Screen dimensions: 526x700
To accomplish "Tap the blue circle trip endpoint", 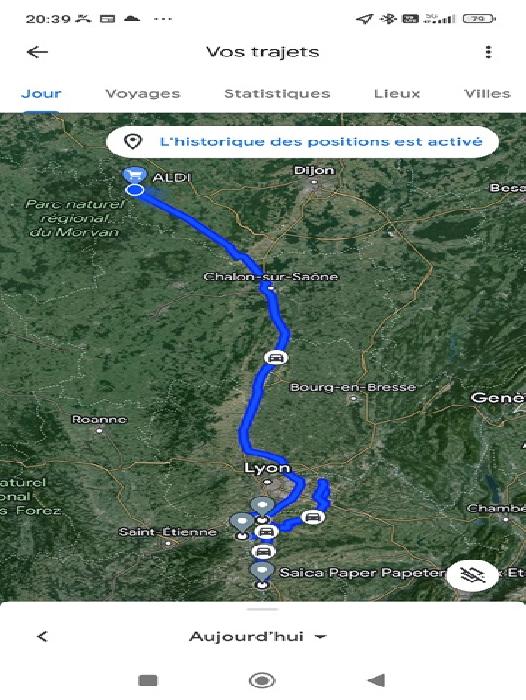I will point(135,190).
